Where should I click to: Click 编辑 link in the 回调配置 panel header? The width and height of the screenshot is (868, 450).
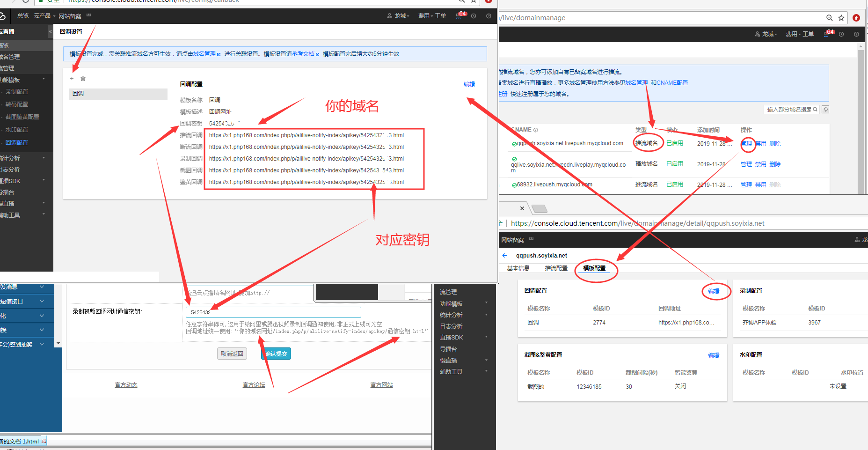point(469,84)
